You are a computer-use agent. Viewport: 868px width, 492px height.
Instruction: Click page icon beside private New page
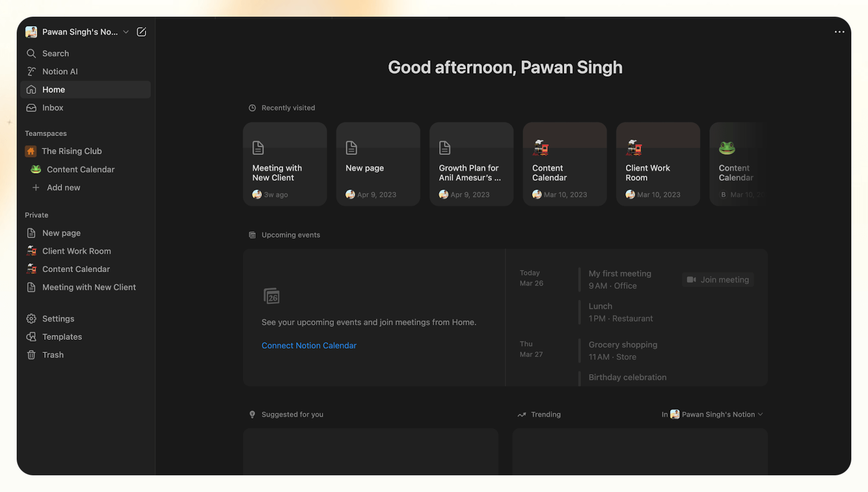(31, 233)
